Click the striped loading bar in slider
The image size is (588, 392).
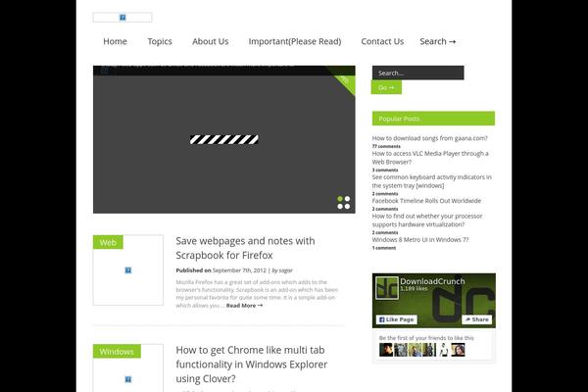click(x=223, y=139)
